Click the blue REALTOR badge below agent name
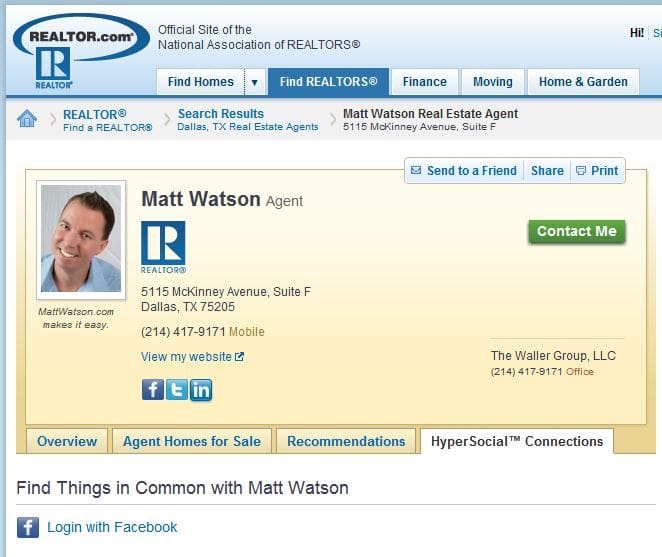The image size is (662, 557). coord(163,247)
